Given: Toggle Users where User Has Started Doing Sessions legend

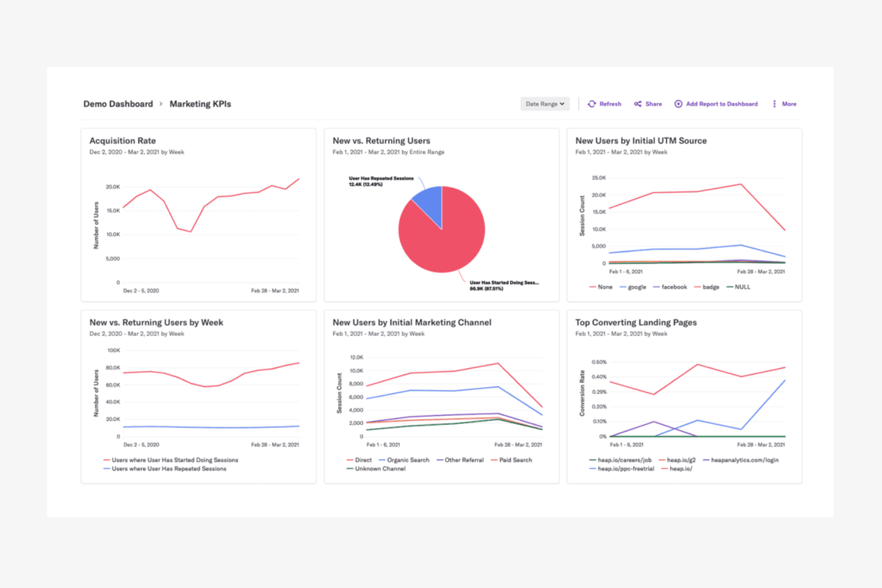Looking at the screenshot, I should click(170, 460).
